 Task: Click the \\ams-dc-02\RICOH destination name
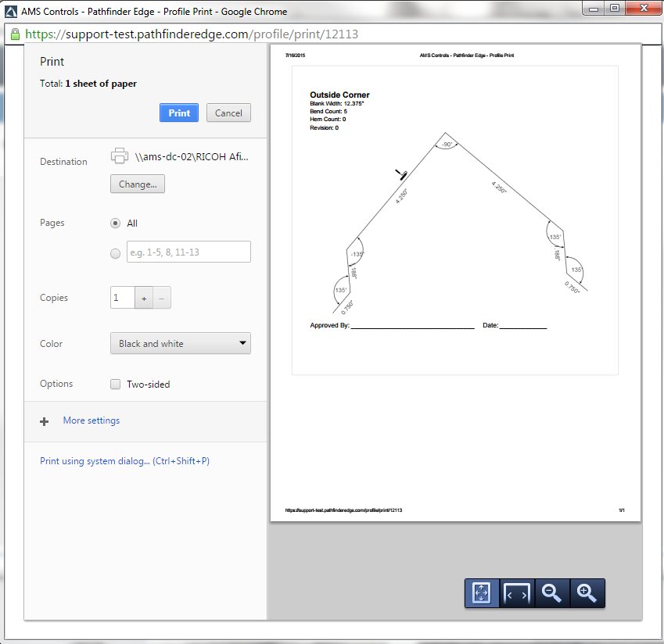click(x=192, y=156)
